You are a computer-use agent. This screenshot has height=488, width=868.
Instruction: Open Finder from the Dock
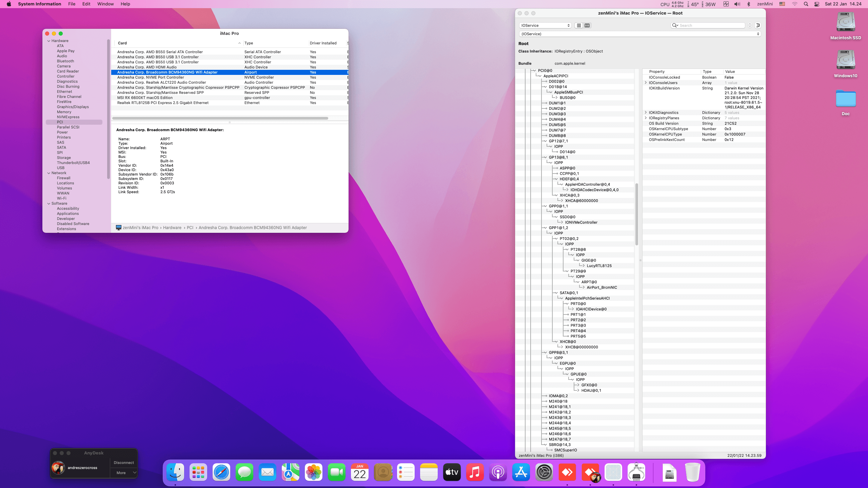tap(175, 472)
